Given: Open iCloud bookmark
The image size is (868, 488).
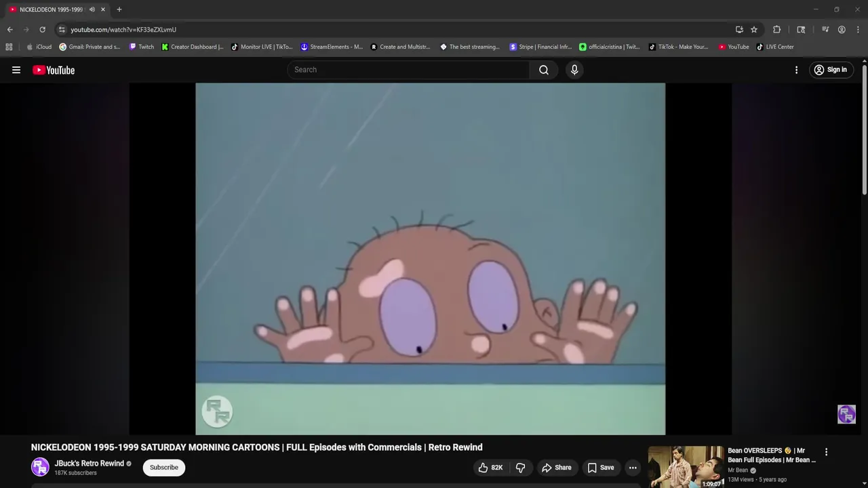Looking at the screenshot, I should coord(39,47).
